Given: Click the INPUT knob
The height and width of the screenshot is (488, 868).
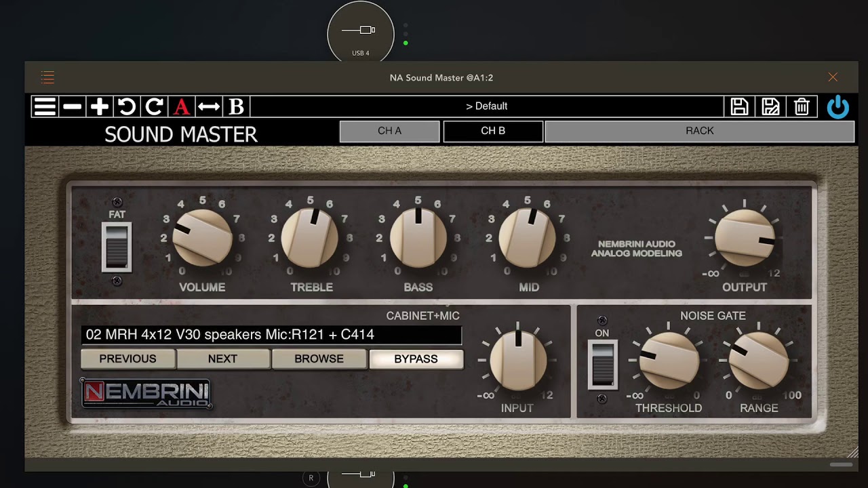Looking at the screenshot, I should [518, 361].
